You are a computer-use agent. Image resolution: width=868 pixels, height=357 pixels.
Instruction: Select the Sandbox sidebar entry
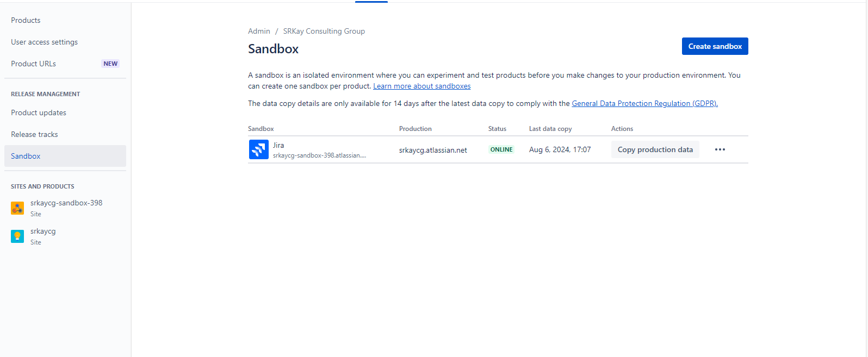click(25, 156)
